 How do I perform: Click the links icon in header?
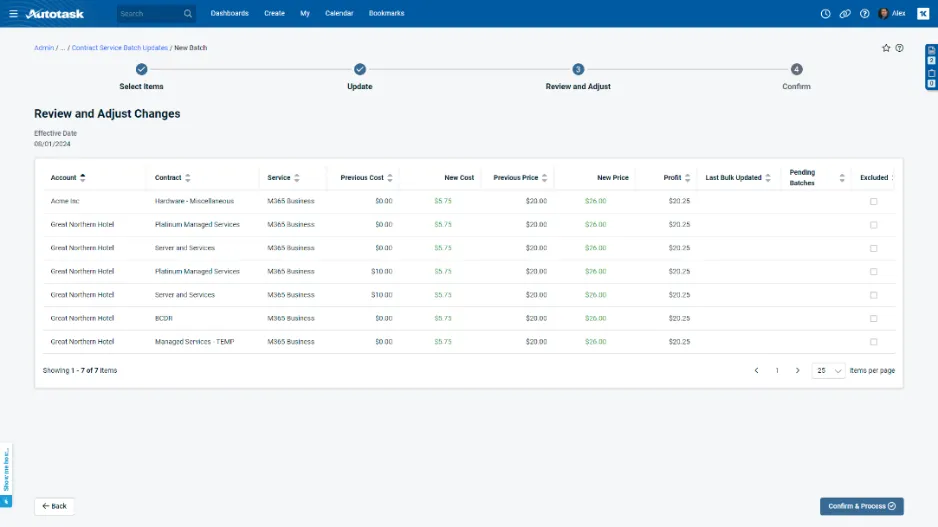point(845,14)
